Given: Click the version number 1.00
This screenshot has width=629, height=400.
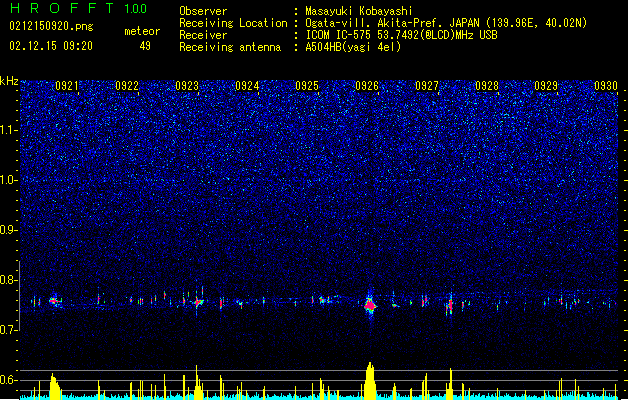Looking at the screenshot, I should point(136,9).
